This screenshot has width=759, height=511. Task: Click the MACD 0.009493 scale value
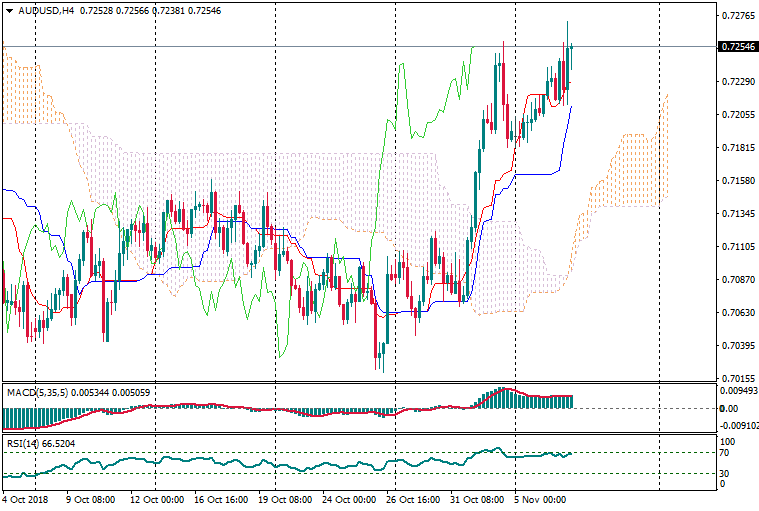coord(738,392)
